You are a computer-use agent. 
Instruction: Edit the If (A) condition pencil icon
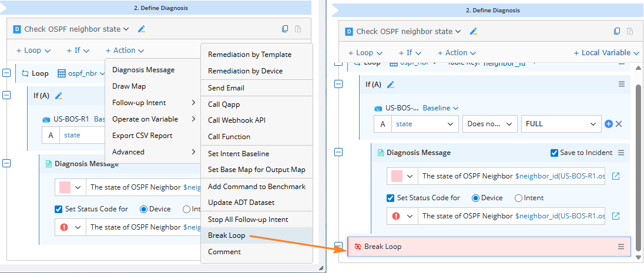pos(390,85)
